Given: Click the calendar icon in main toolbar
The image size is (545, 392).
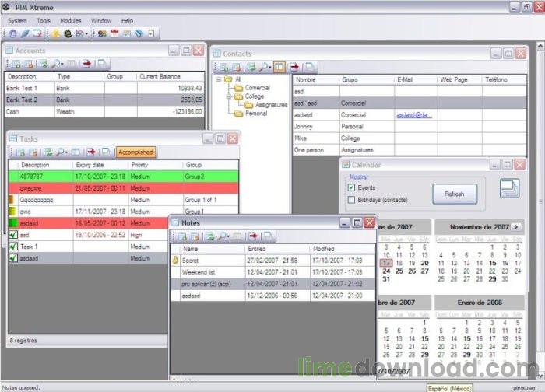Looking at the screenshot, I should tap(114, 33).
